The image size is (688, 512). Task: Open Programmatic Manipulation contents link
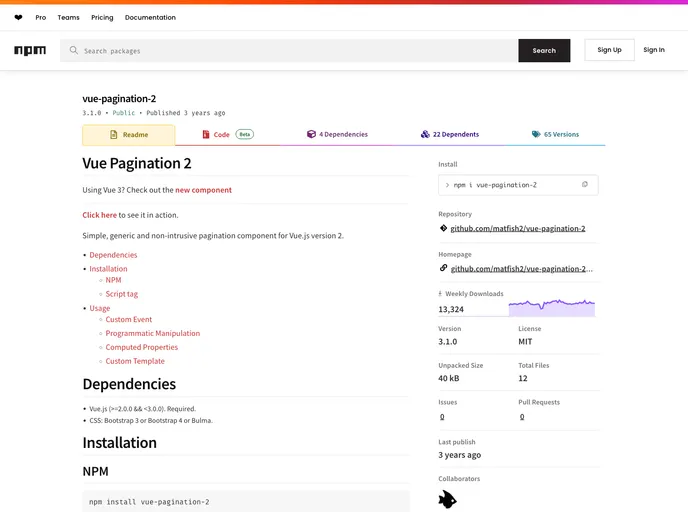tap(153, 333)
